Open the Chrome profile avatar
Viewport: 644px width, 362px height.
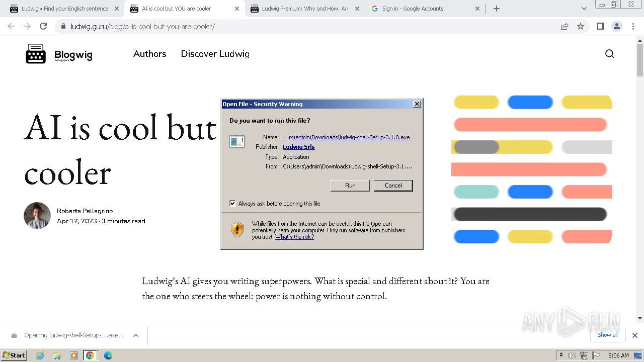tap(616, 26)
